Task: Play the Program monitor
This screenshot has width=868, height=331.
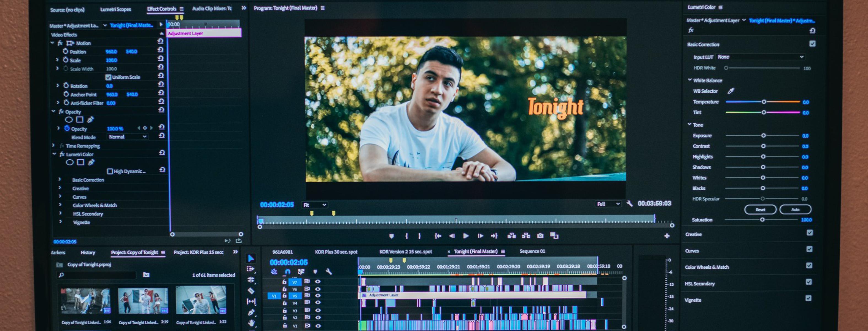Action: click(466, 236)
